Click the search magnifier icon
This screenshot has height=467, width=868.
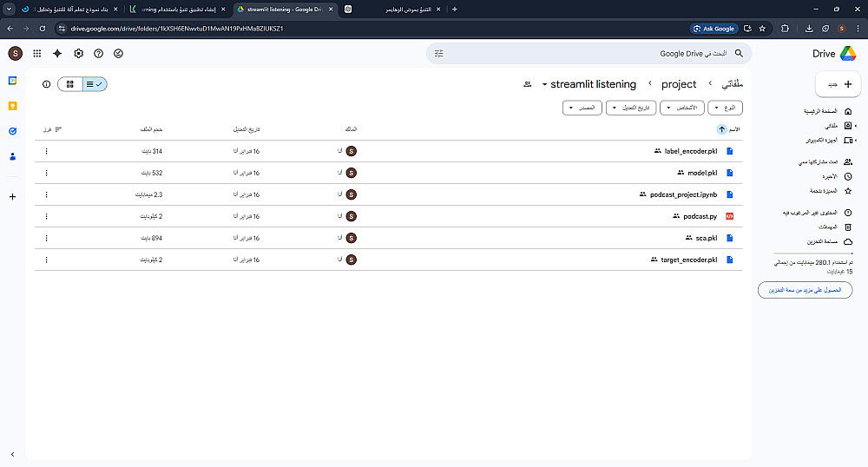tap(739, 54)
